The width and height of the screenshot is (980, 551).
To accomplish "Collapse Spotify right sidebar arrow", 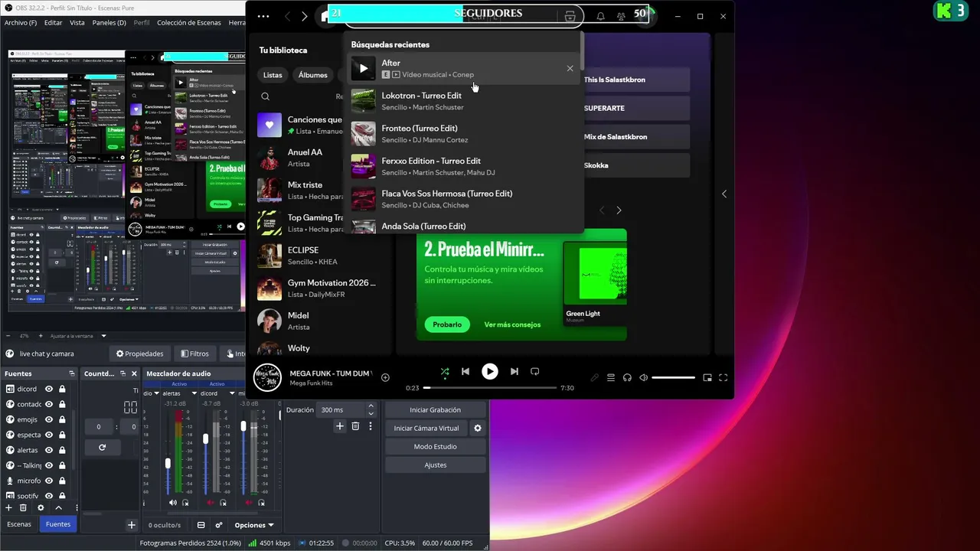I will (724, 194).
